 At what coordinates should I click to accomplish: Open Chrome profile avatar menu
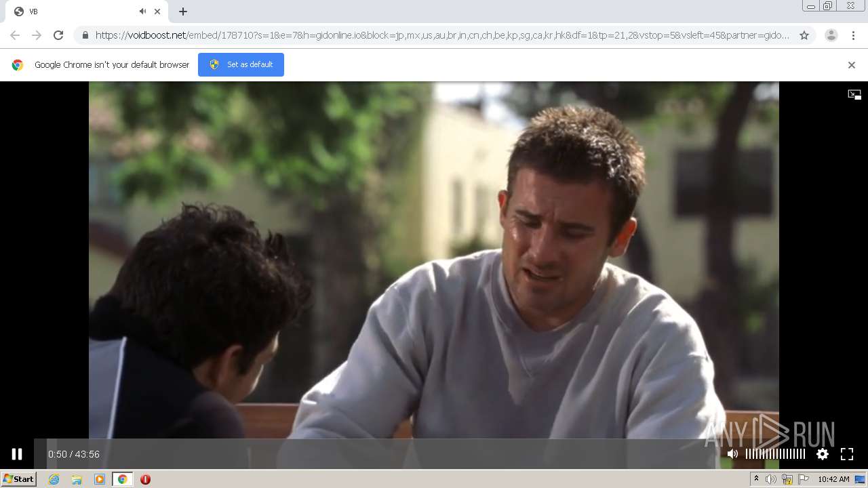[x=831, y=35]
